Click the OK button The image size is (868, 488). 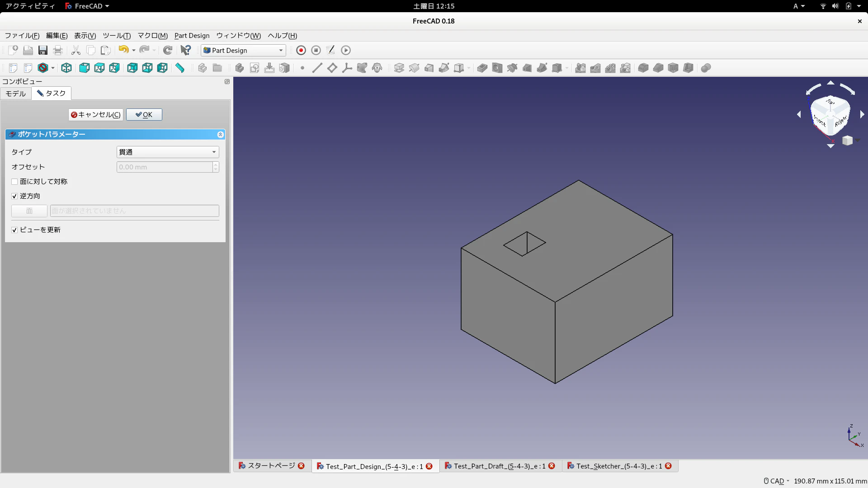(x=144, y=115)
